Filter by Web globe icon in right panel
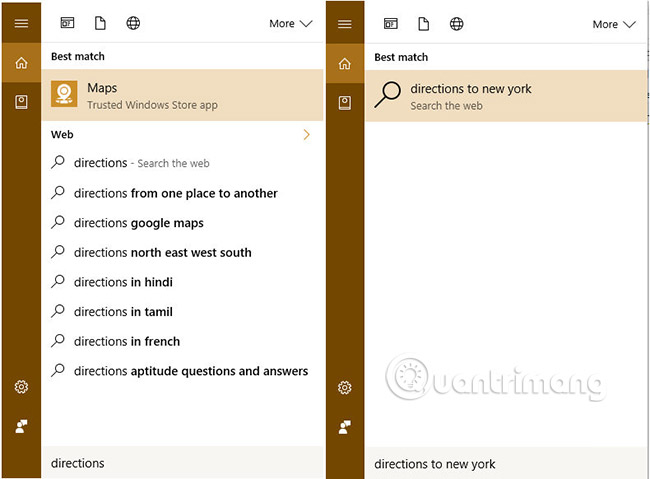Image resolution: width=650 pixels, height=479 pixels. pos(457,23)
